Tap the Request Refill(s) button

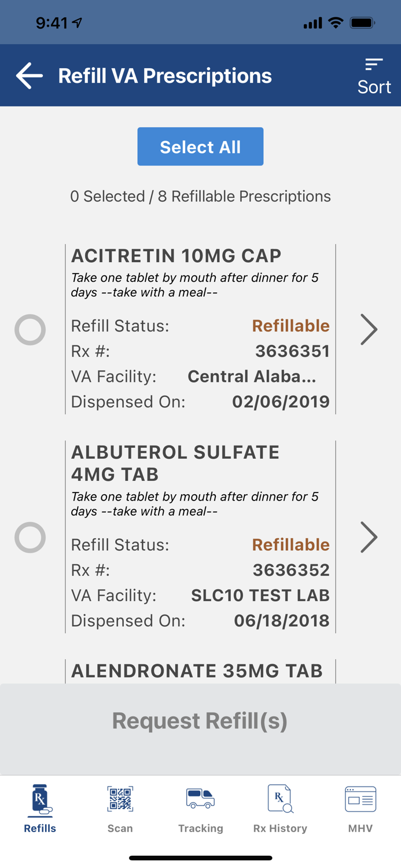click(x=200, y=720)
